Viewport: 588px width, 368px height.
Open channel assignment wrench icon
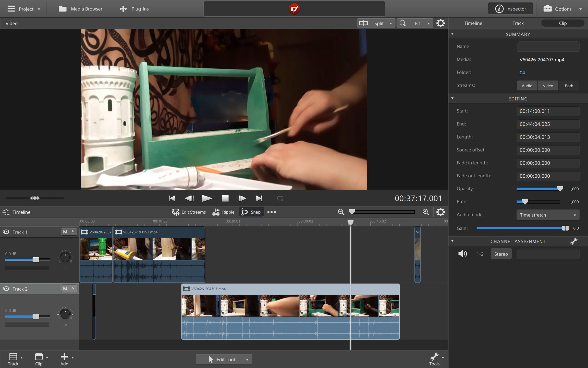(574, 241)
